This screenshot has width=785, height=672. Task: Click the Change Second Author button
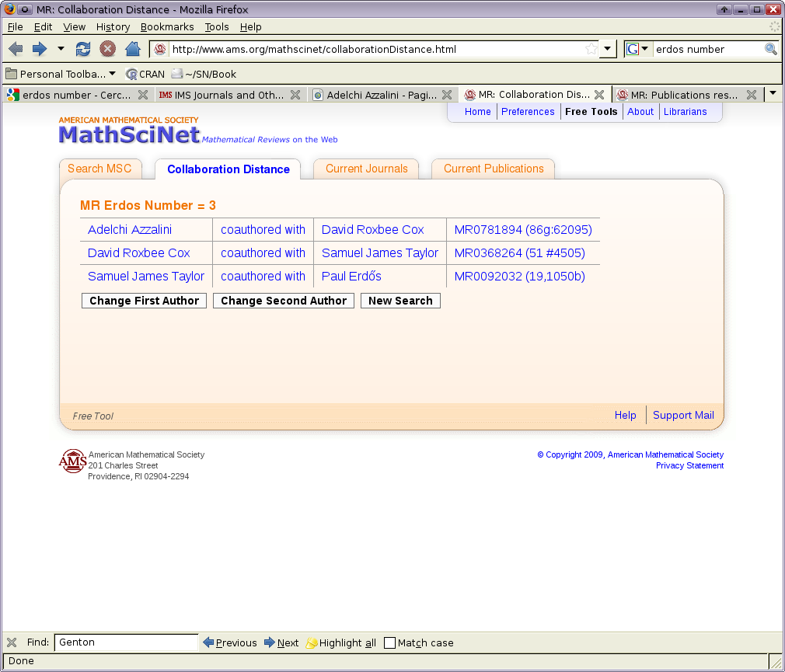(x=284, y=301)
